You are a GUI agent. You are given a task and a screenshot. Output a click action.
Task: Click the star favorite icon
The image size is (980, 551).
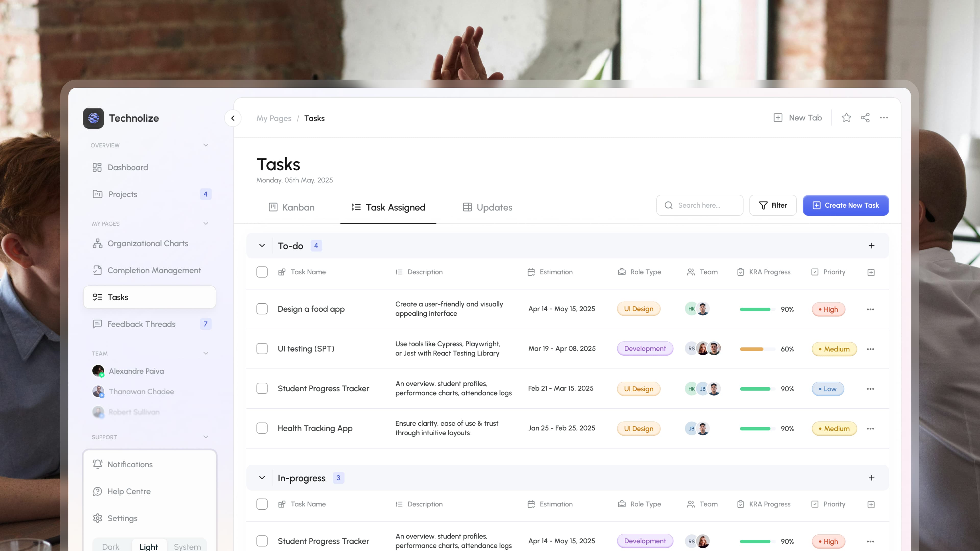coord(846,118)
